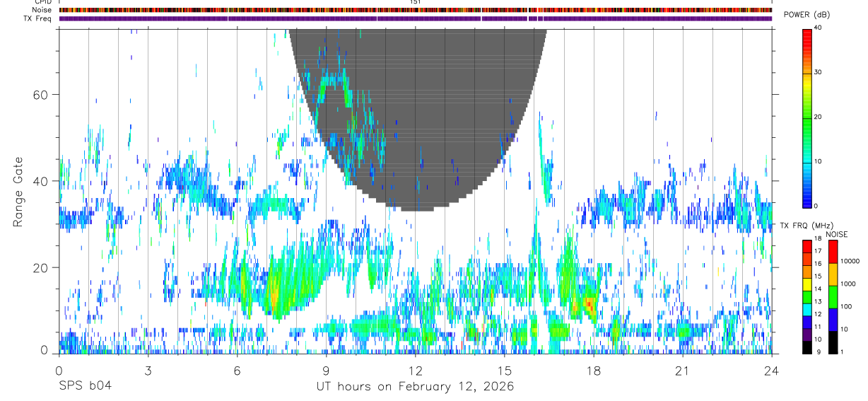Click the x-axis tick label '24'
Image resolution: width=868 pixels, height=401 pixels.
pos(771,371)
